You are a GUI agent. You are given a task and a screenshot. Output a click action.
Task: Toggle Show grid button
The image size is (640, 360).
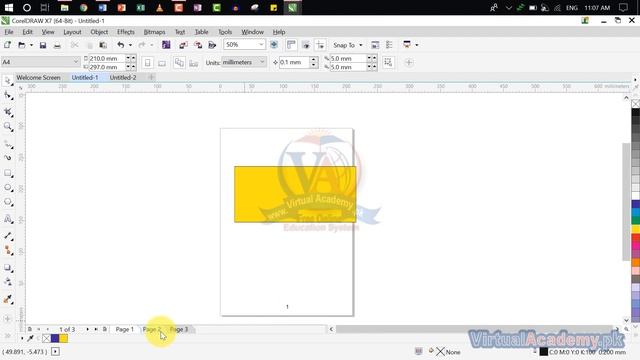click(x=306, y=45)
